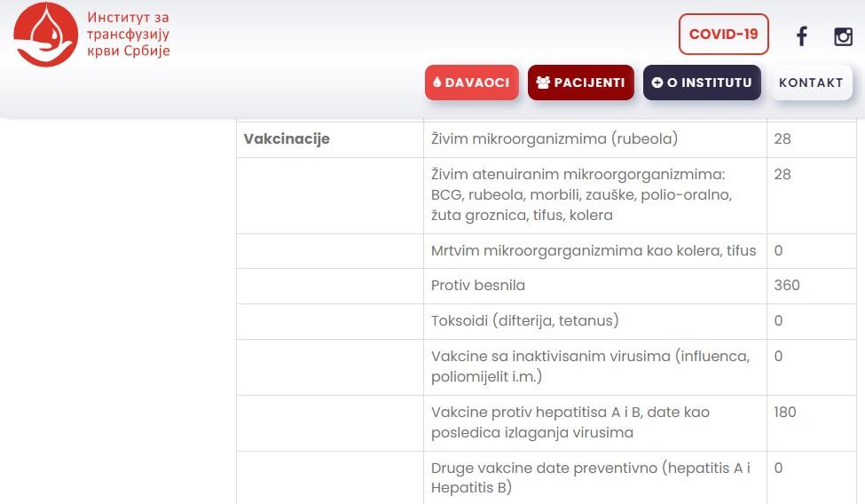Select the Živim mikroorganizmima (rubeola) cell
Image resolution: width=865 pixels, height=504 pixels.
click(x=594, y=139)
